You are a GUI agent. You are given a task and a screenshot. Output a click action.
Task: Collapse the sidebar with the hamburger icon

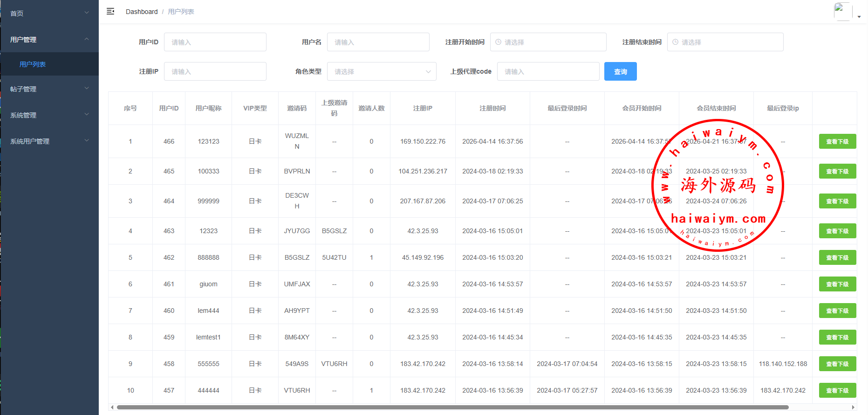click(110, 11)
